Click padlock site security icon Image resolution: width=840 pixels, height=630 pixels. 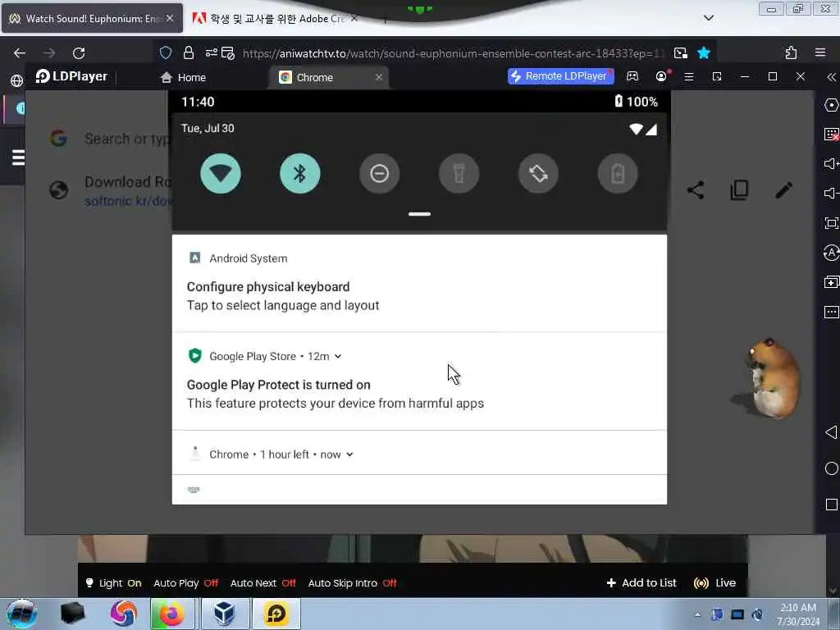pos(188,52)
